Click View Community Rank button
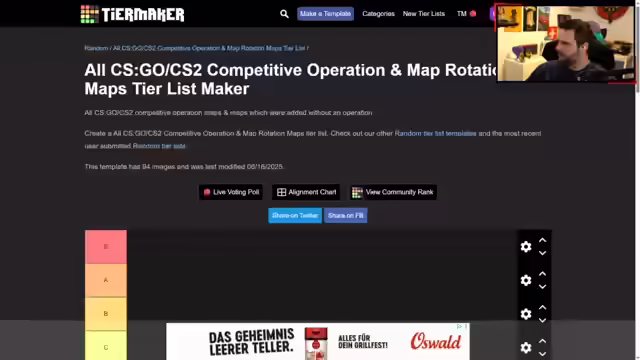640x360 pixels. click(393, 192)
